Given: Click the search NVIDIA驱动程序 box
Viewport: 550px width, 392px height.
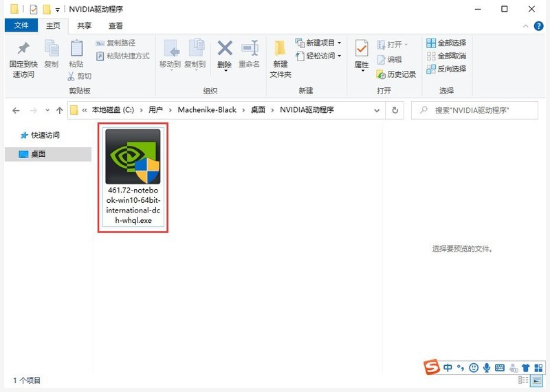Looking at the screenshot, I should [474, 111].
